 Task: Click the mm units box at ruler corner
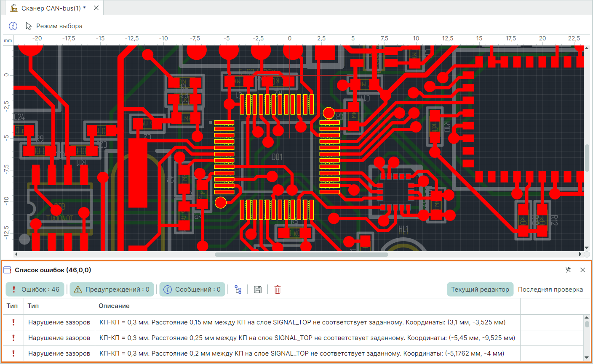pos(8,40)
